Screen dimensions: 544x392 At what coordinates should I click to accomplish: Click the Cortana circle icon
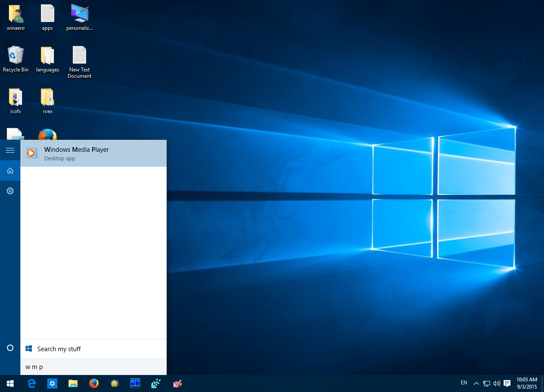[10, 347]
